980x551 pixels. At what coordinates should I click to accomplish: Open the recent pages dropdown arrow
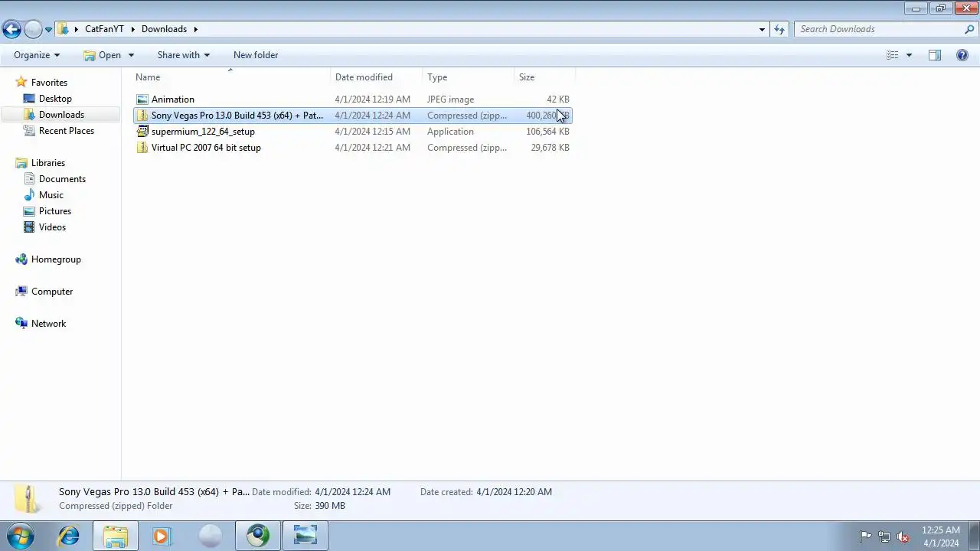point(48,30)
